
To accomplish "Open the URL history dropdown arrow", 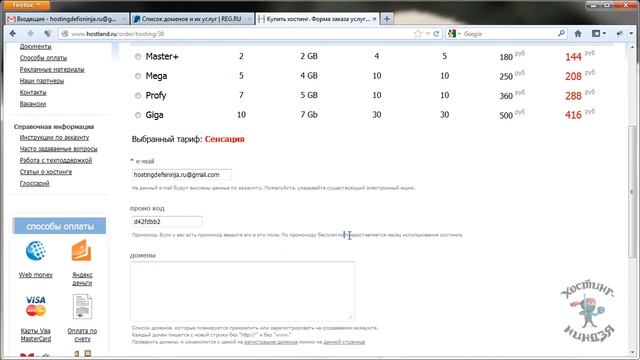I will (427, 34).
